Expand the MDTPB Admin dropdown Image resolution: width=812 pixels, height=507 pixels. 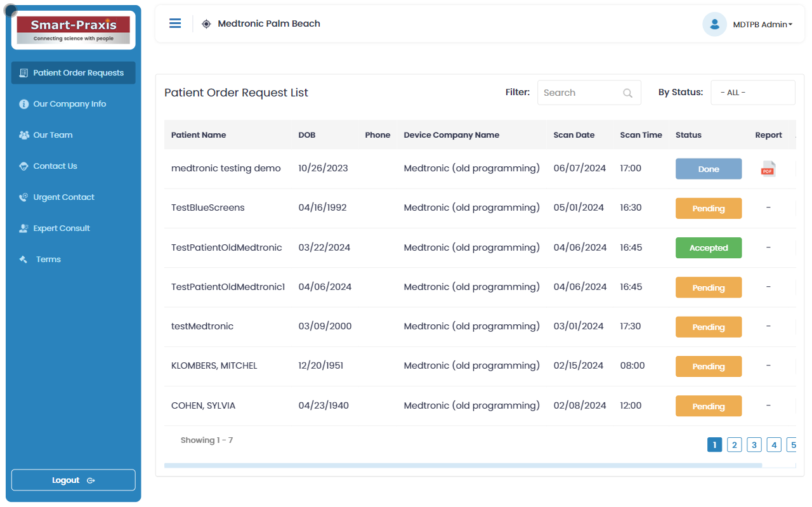point(763,25)
